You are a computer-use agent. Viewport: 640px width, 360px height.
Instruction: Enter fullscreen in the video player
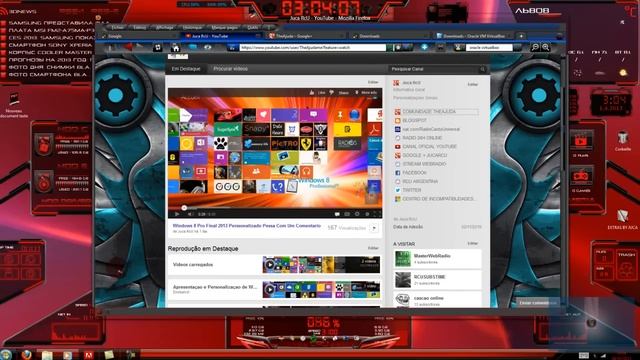(377, 214)
